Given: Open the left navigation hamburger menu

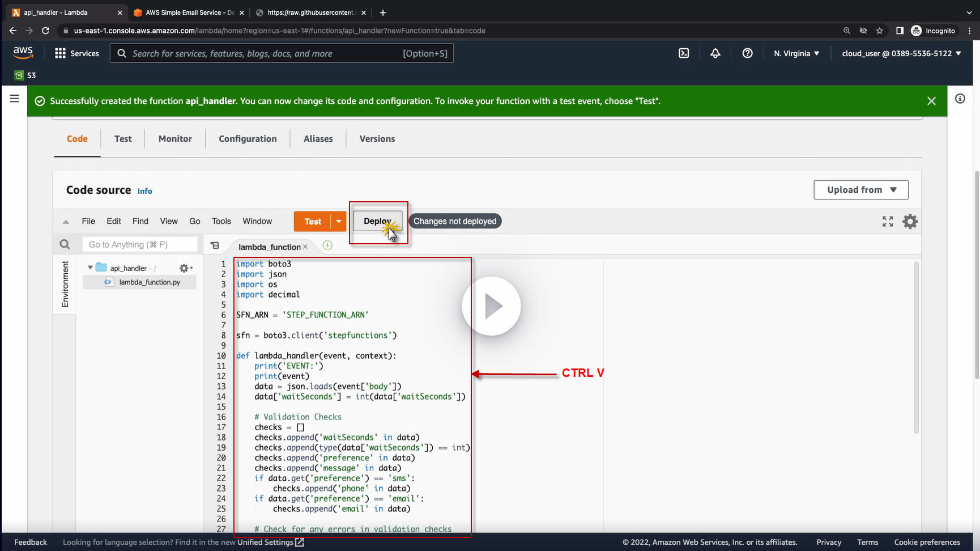Looking at the screenshot, I should 15,99.
